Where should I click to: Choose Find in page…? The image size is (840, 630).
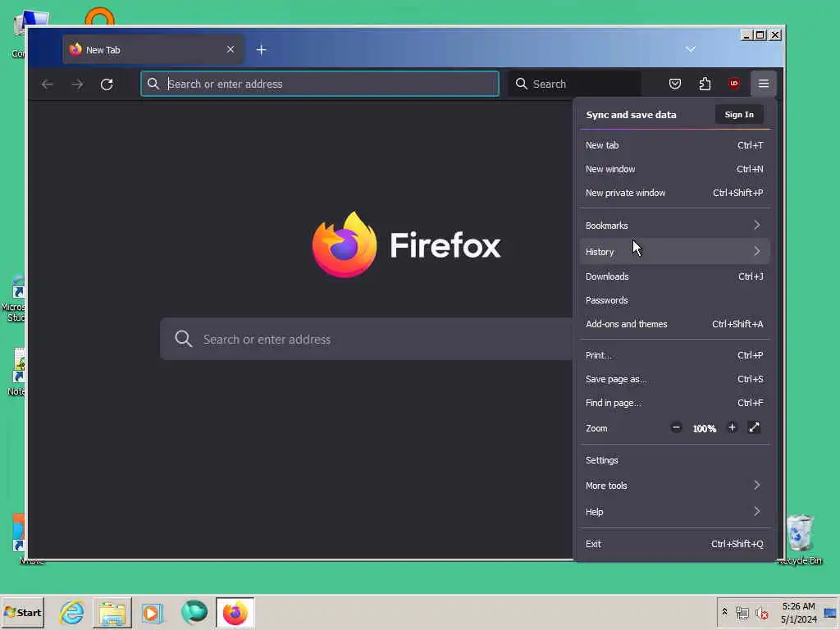pyautogui.click(x=674, y=403)
